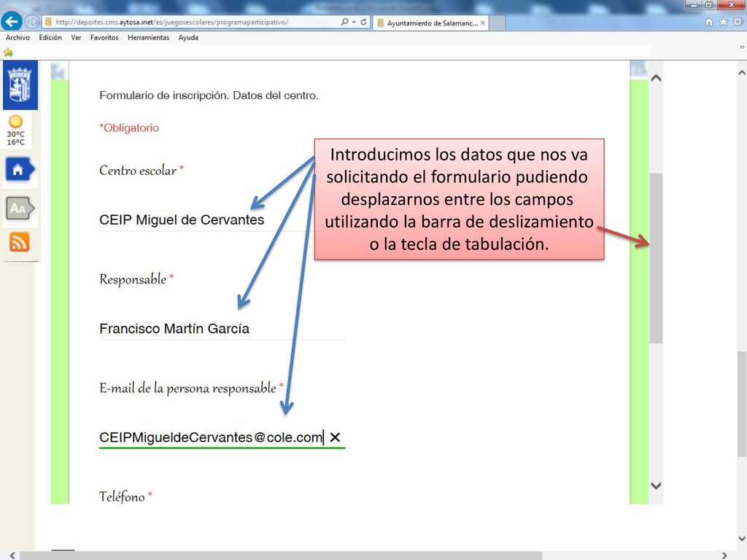747x560 pixels.
Task: Click the horizontal scrollbar thumb
Action: [x=281, y=556]
